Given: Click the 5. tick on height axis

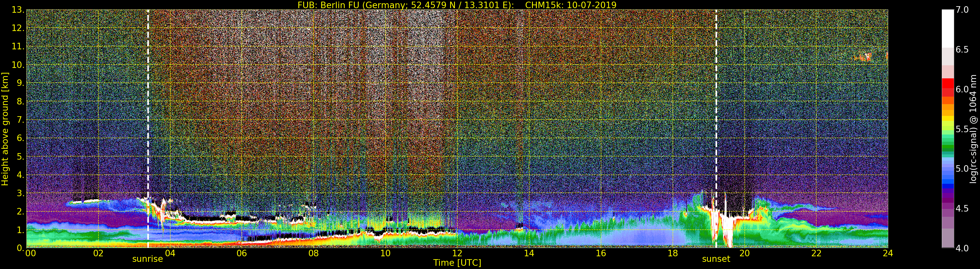Looking at the screenshot, I should tap(20, 157).
